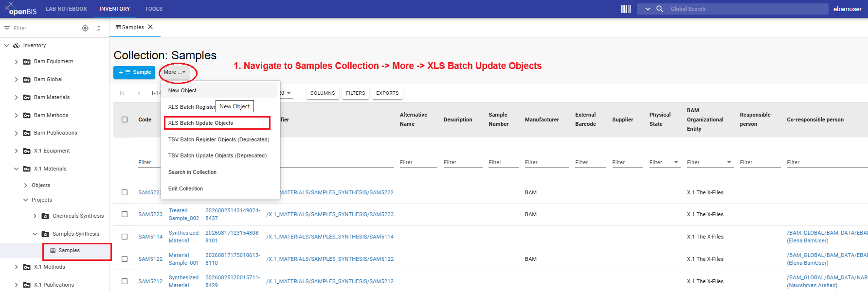Open the barcode scanner icon

click(x=626, y=9)
